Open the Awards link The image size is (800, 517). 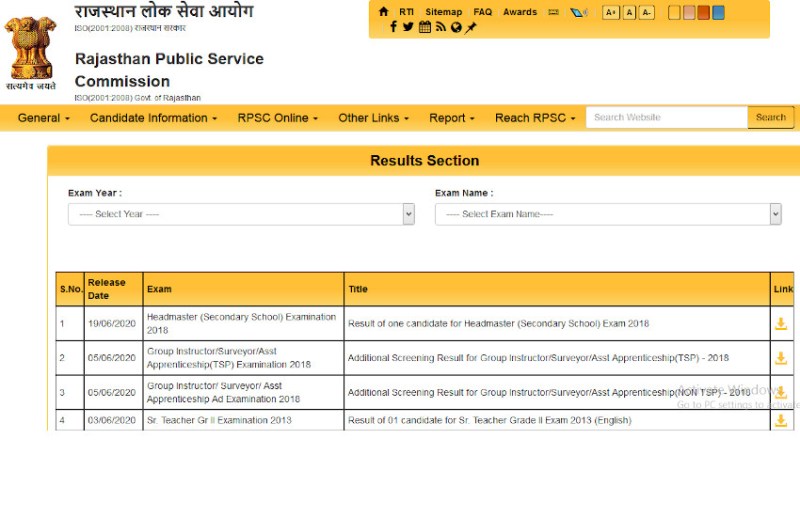520,12
